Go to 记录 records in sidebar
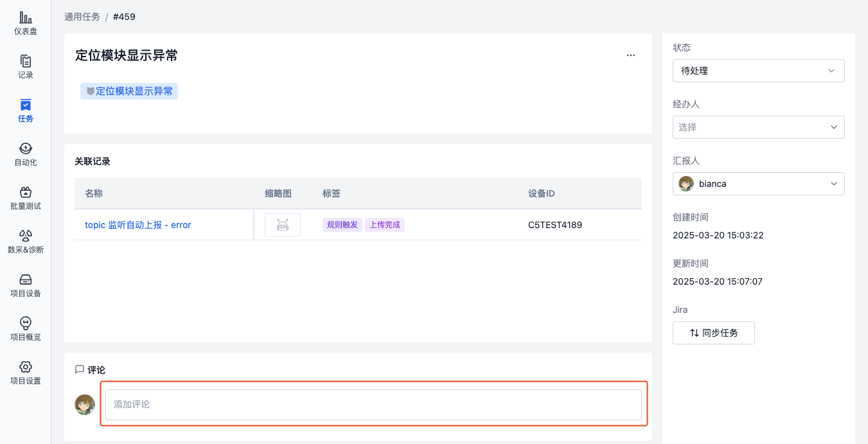This screenshot has width=868, height=444. [x=26, y=67]
